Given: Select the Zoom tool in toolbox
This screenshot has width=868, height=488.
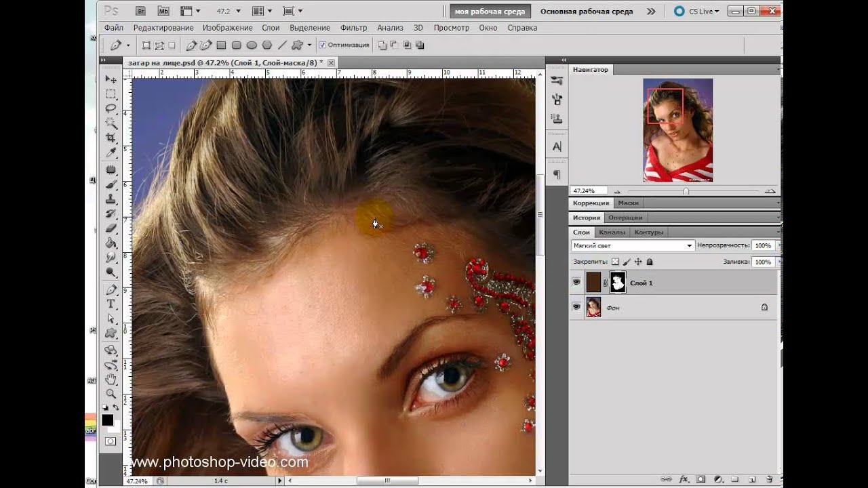Looking at the screenshot, I should coord(111,394).
